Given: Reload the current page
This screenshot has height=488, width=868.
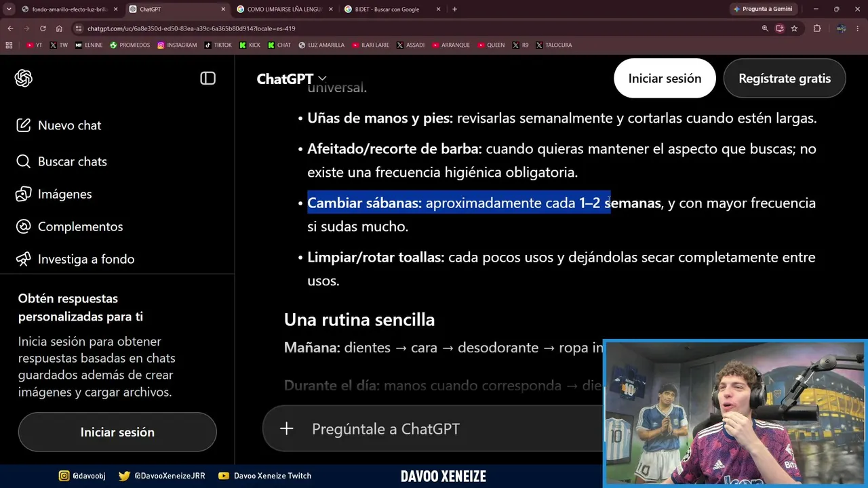Looking at the screenshot, I should coord(43,28).
